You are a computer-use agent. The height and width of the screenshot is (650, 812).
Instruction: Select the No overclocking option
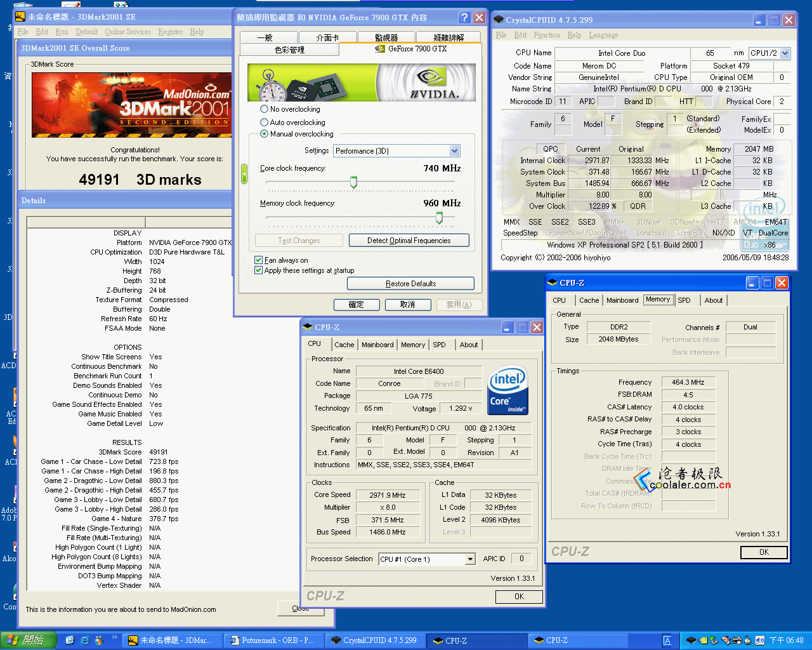click(265, 109)
